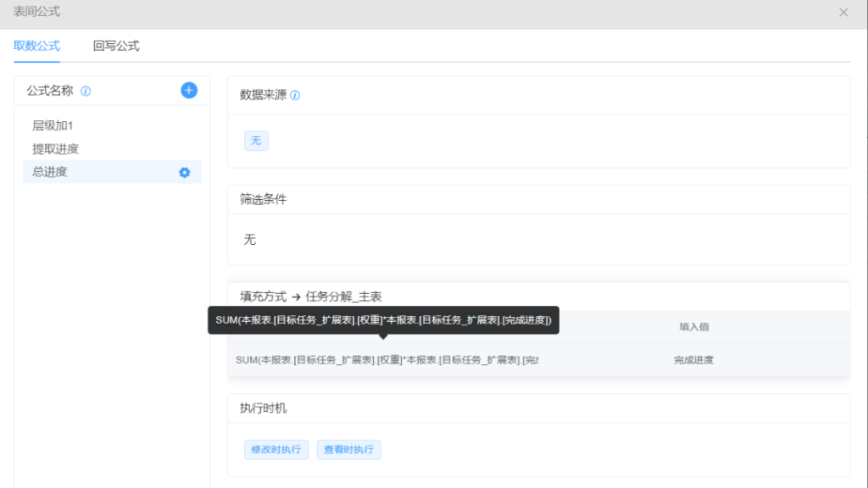Click the 无 data source tag

pos(256,141)
